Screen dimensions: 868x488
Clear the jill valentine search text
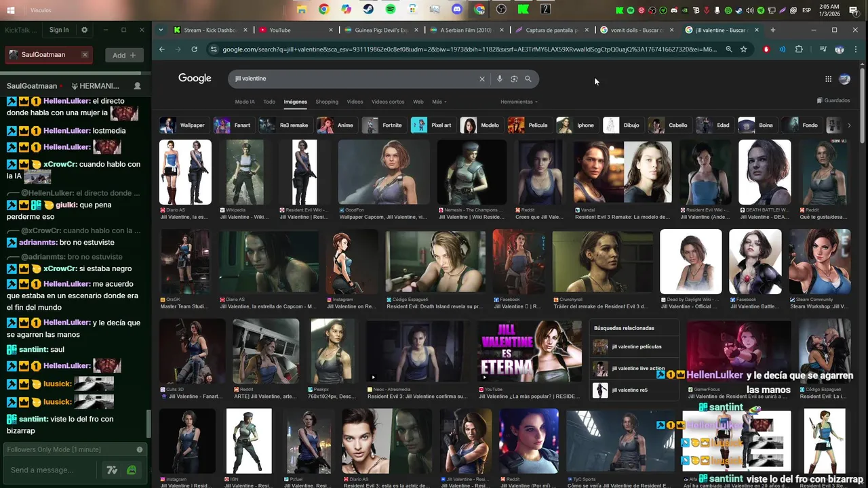[482, 79]
